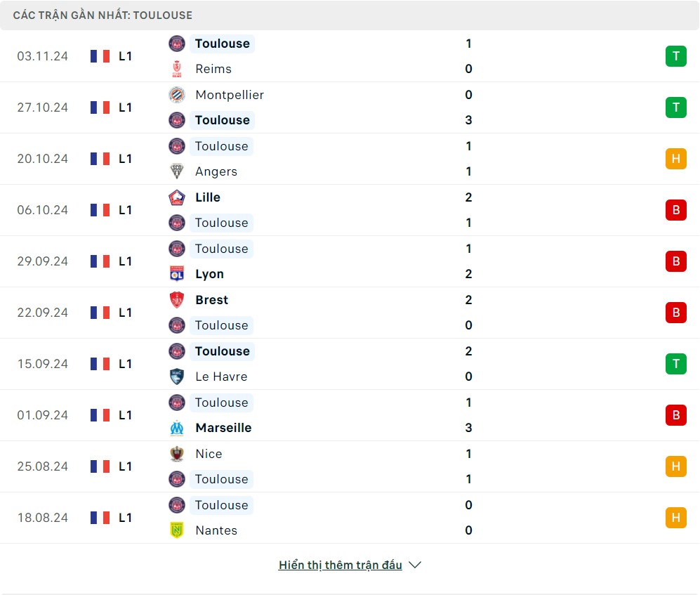This screenshot has width=700, height=595.
Task: Click the French flag on 03.11.24 row
Action: coord(100,56)
